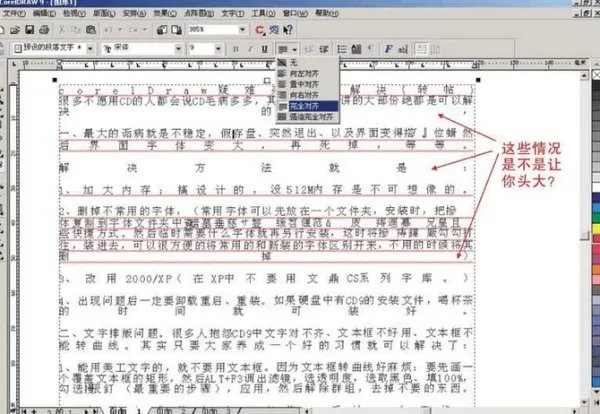Image resolution: width=600 pixels, height=414 pixels.
Task: Select 强迫完全对齐 force justify option
Action: 307,117
